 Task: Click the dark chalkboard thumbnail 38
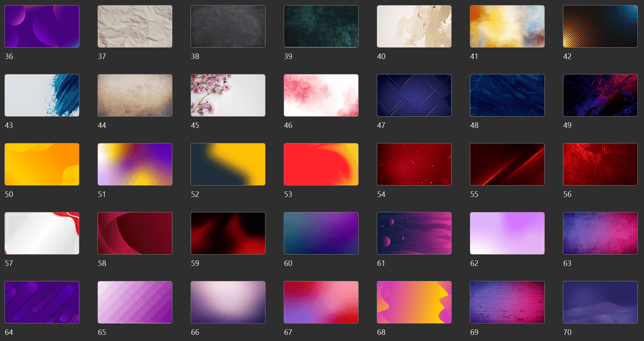pyautogui.click(x=228, y=27)
